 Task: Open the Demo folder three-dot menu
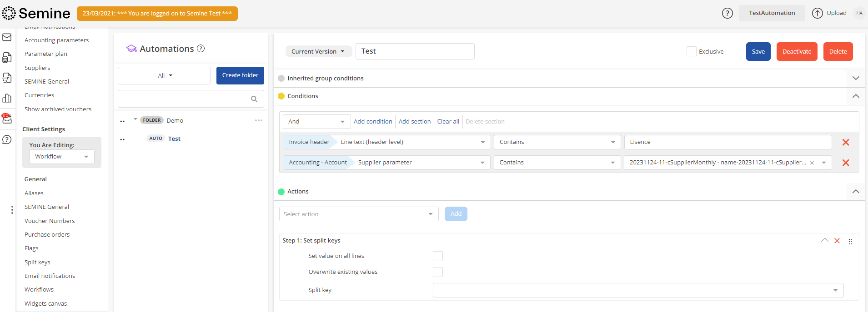pyautogui.click(x=259, y=120)
